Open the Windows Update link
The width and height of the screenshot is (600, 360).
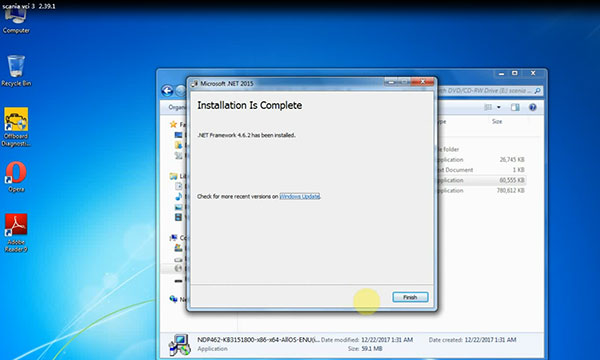point(300,196)
